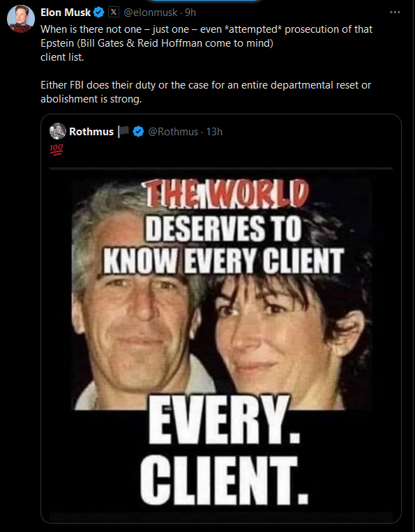Click the tweet text mentioning Epstein client list

coord(206,43)
